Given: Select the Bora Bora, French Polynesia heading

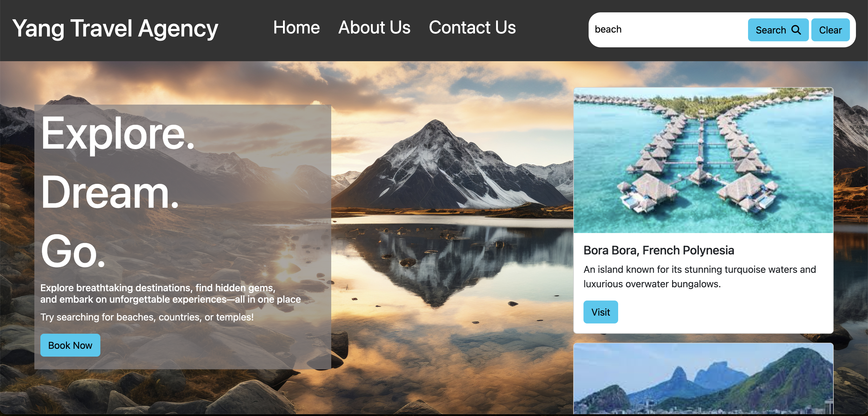Looking at the screenshot, I should [x=659, y=250].
